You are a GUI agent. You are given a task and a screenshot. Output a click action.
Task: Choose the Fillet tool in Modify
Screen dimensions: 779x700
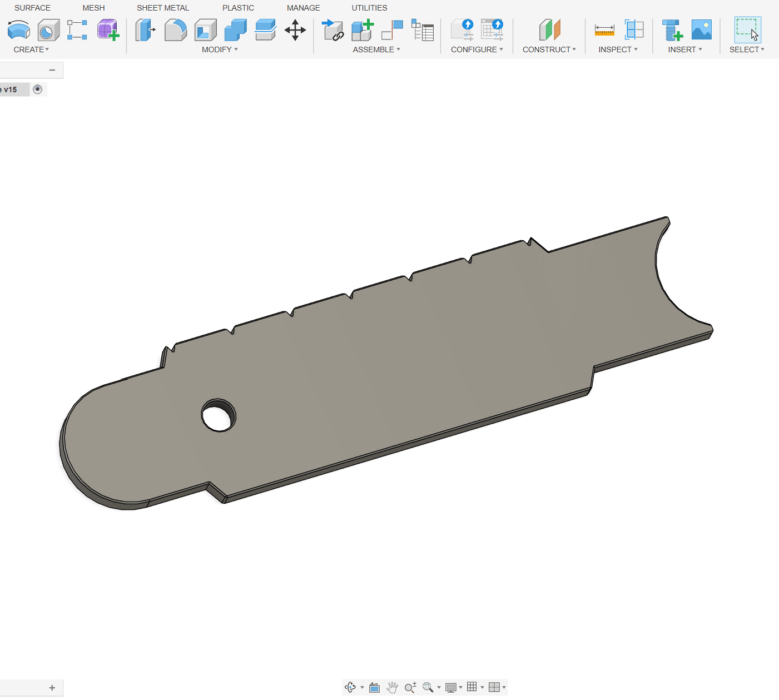point(176,30)
